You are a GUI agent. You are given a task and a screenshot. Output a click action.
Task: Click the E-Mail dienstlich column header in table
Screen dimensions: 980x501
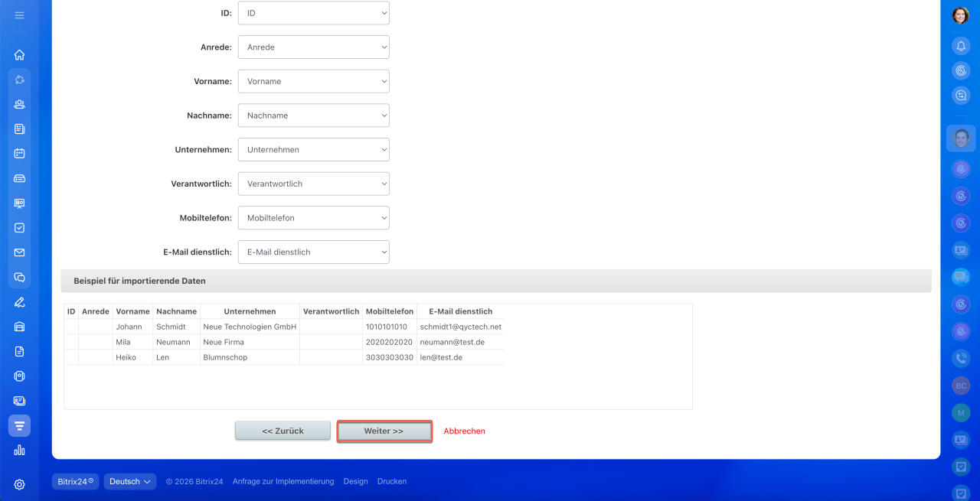click(460, 311)
